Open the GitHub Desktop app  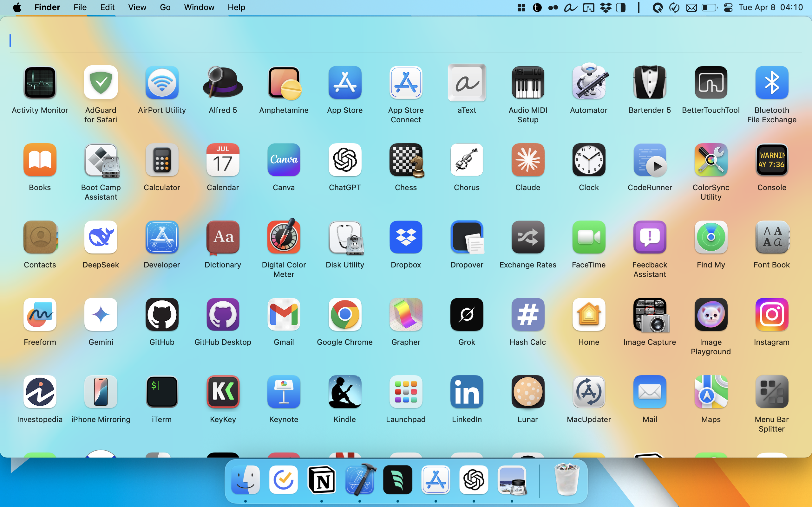click(x=223, y=315)
